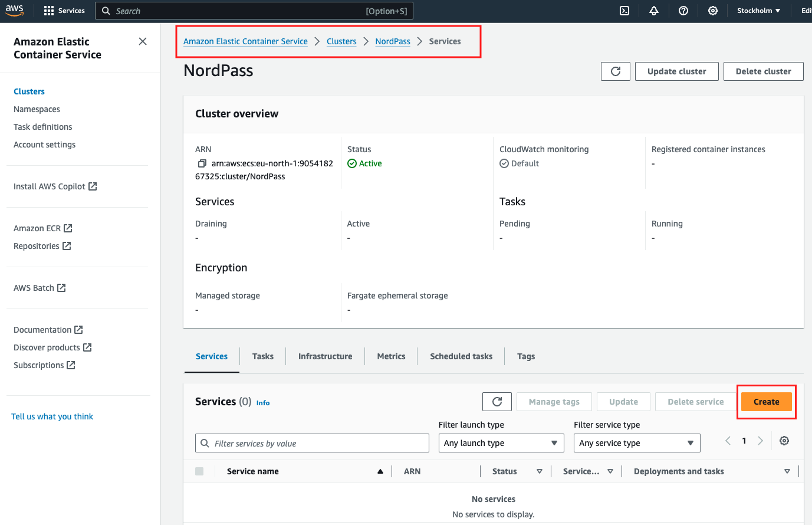Viewport: 812px width, 525px height.
Task: Go to next page of services
Action: pos(761,441)
